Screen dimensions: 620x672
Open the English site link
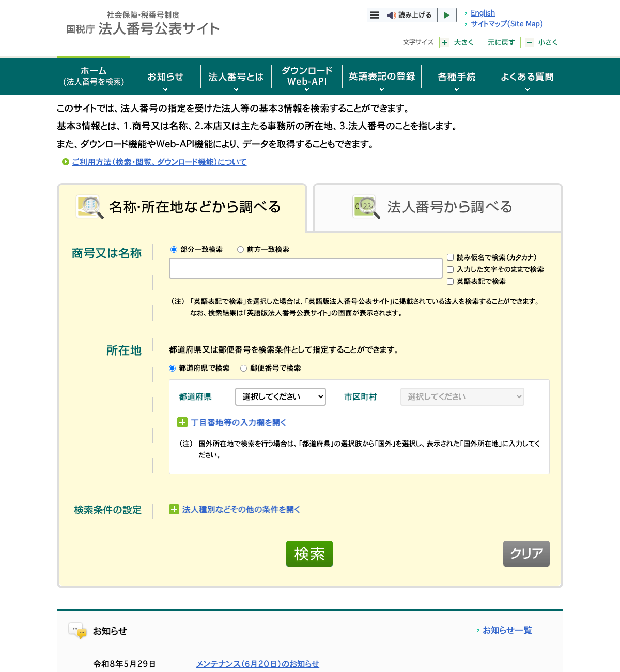click(x=483, y=13)
